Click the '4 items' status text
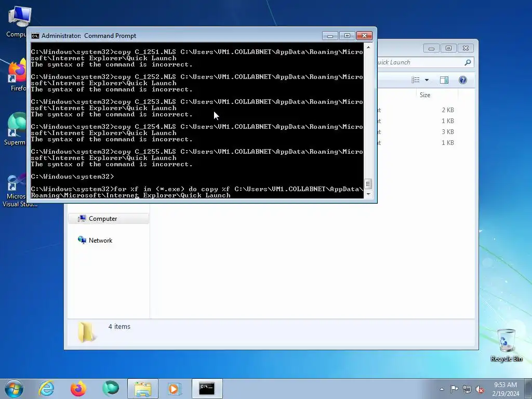532x399 pixels. tap(119, 326)
